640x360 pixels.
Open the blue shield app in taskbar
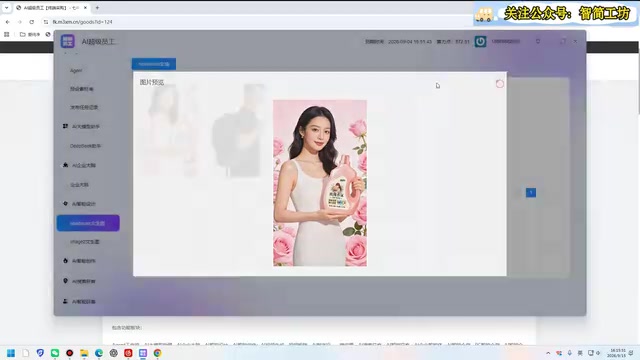(x=40, y=353)
